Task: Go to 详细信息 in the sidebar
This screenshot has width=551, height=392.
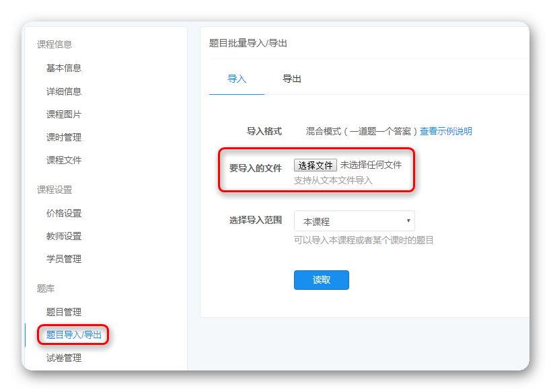Action: click(x=64, y=91)
